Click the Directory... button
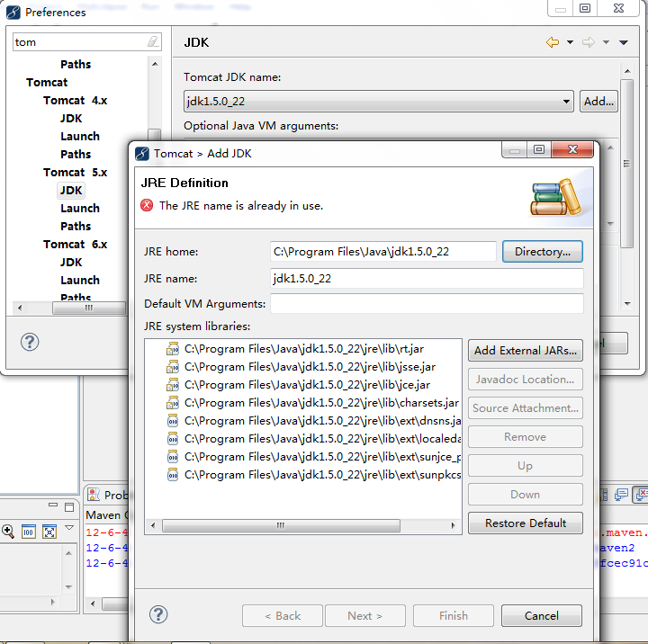Screen dimensions: 648x644 pos(542,251)
